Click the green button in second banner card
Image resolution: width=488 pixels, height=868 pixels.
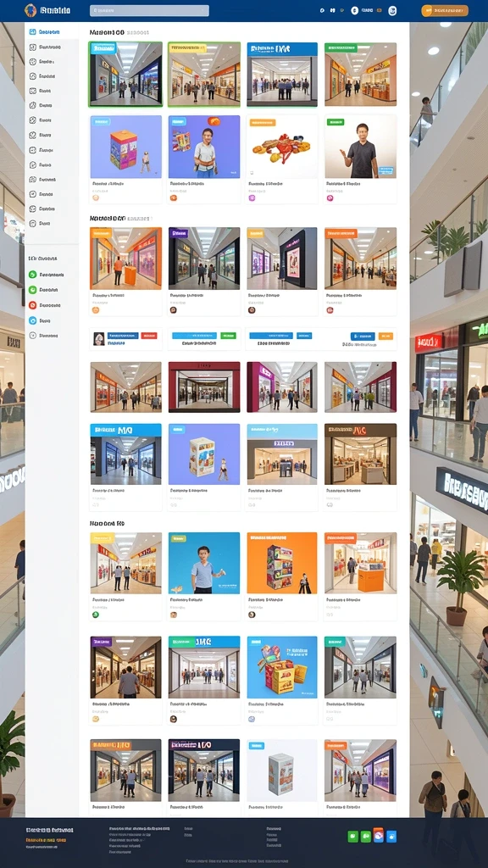228,336
